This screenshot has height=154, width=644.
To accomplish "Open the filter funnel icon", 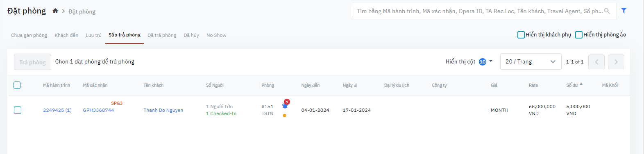I will (x=624, y=11).
